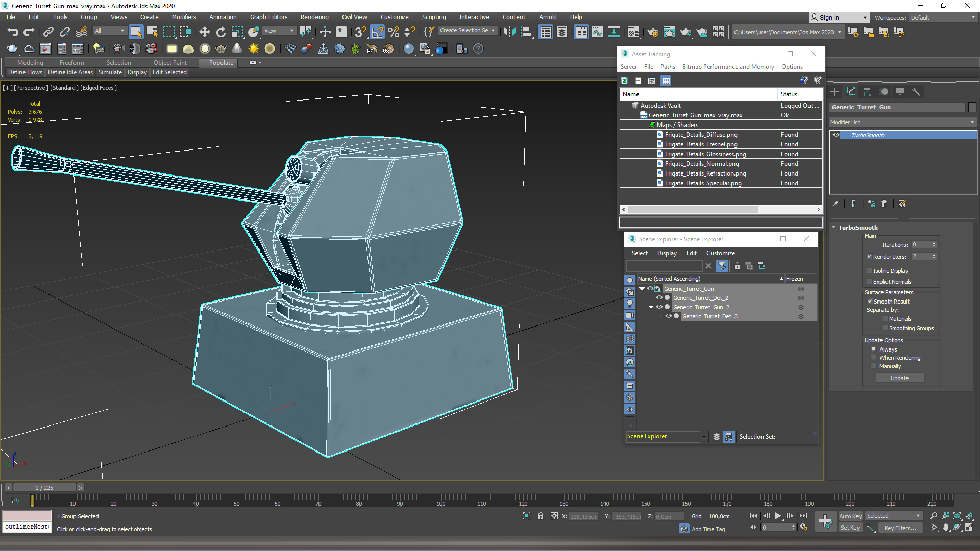Open the Customize menu in Scene Explorer

tap(721, 253)
